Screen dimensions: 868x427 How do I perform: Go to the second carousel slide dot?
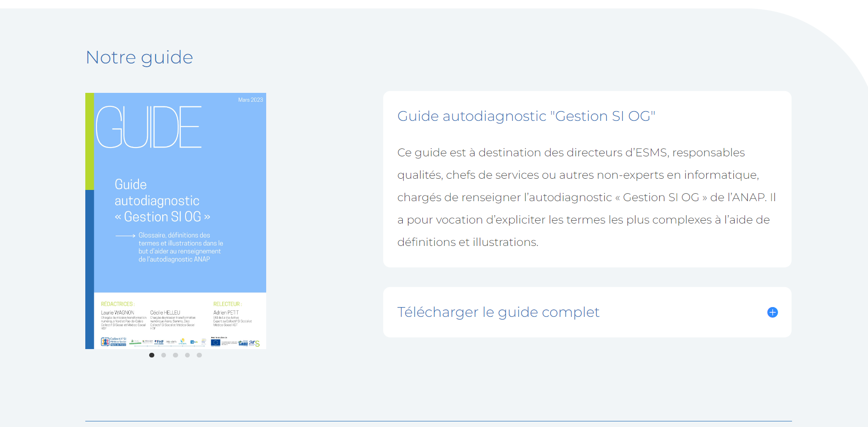point(164,355)
